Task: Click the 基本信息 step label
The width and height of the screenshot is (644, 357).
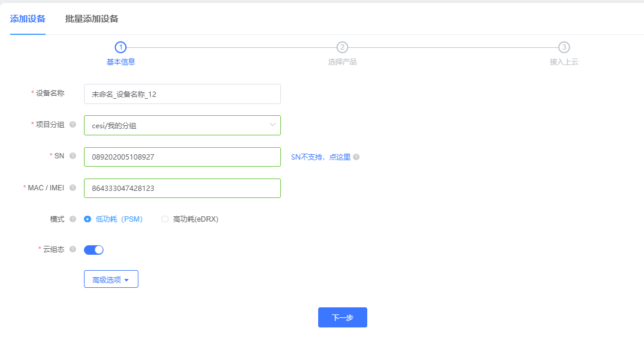Action: [x=121, y=62]
